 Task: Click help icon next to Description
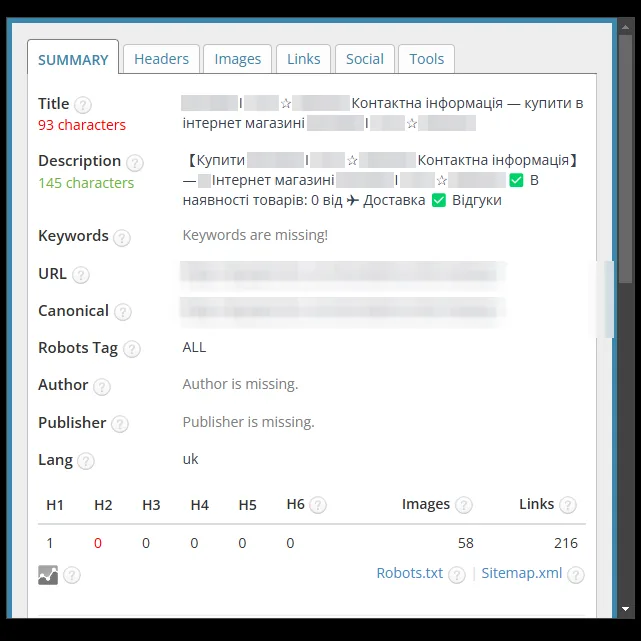point(134,163)
